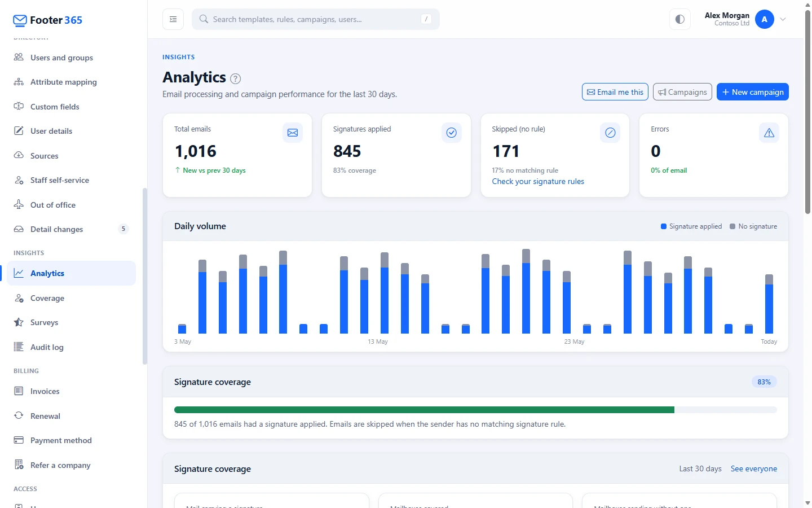
Task: Click the Invoices icon in sidebar
Action: [19, 391]
